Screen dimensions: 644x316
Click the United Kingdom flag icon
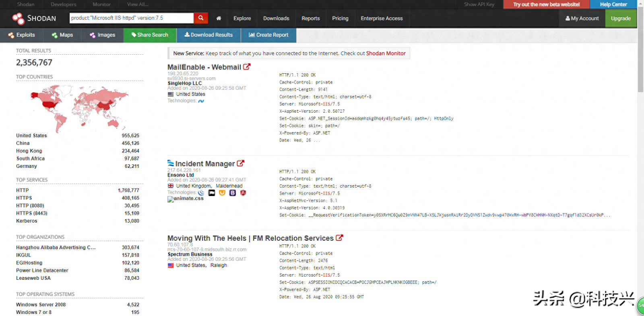(x=171, y=186)
